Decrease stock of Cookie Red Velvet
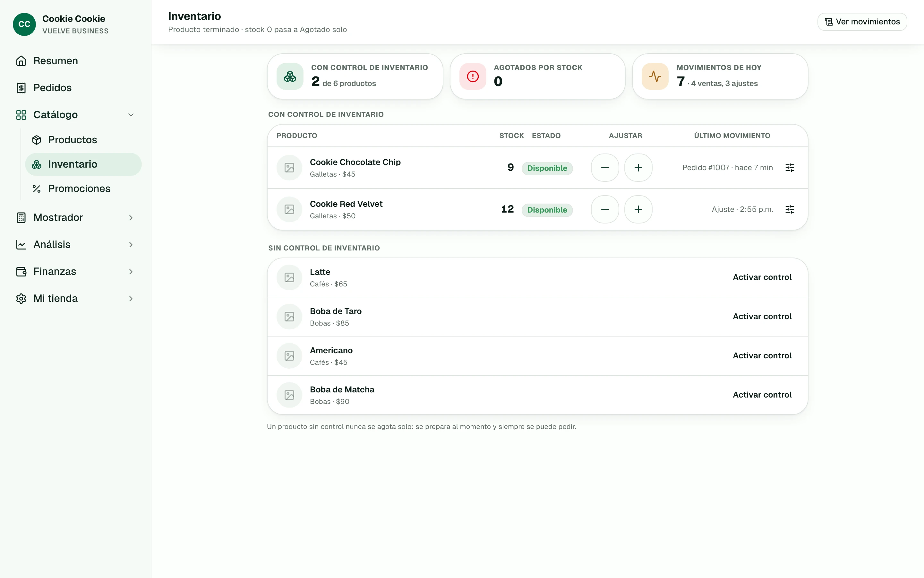 pyautogui.click(x=605, y=209)
